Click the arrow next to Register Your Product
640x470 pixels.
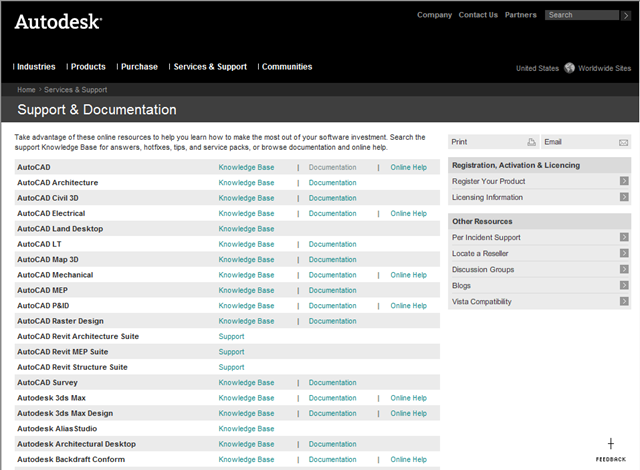pos(624,181)
